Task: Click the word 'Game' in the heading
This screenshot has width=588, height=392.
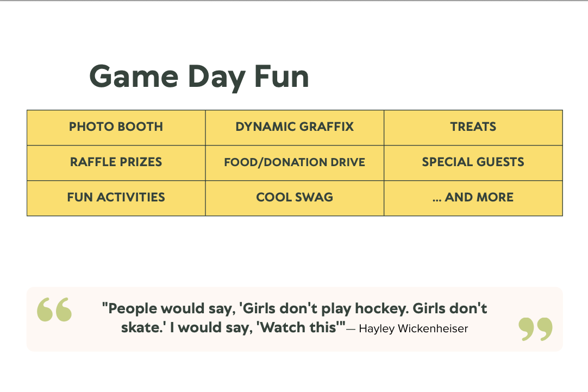Action: pyautogui.click(x=134, y=76)
